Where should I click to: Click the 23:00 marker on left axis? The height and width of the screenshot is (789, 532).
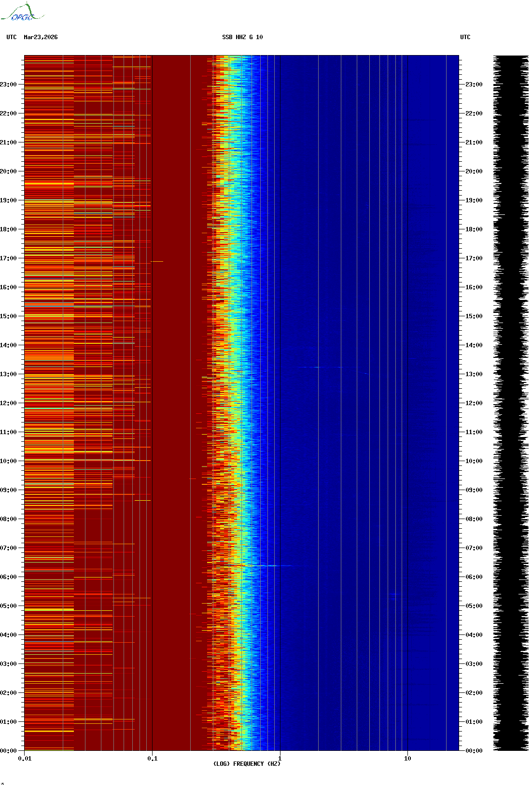pyautogui.click(x=8, y=85)
